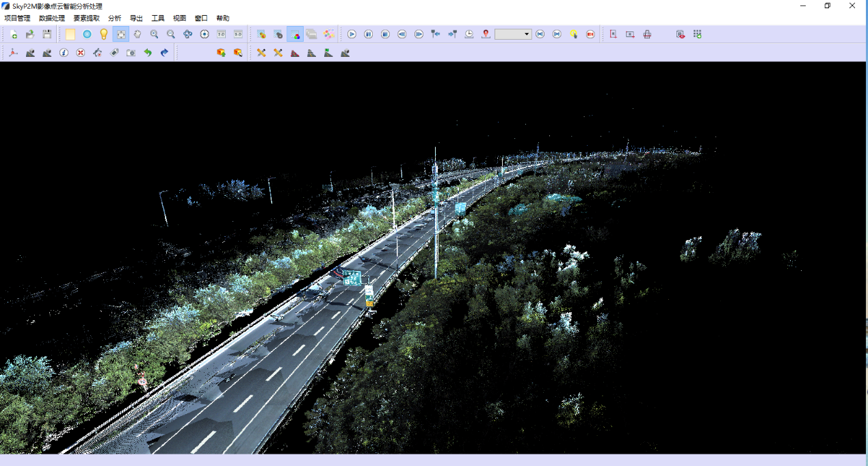
Task: Stop the flythrough playback
Action: pos(385,34)
